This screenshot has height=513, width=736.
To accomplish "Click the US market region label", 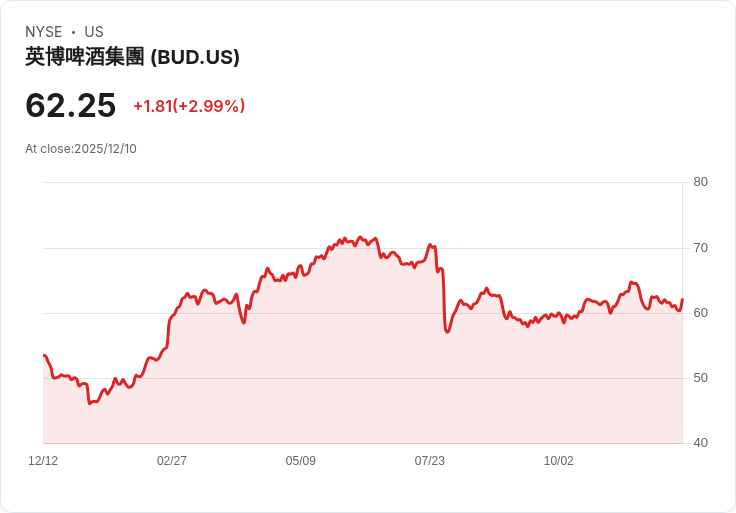I will coord(94,32).
